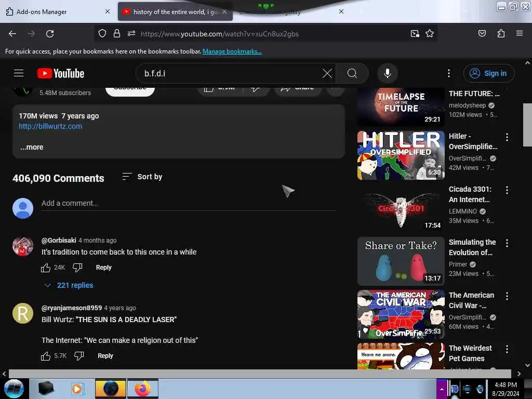The height and width of the screenshot is (399, 532).
Task: Open options for American Civil War video
Action: [x=507, y=296]
